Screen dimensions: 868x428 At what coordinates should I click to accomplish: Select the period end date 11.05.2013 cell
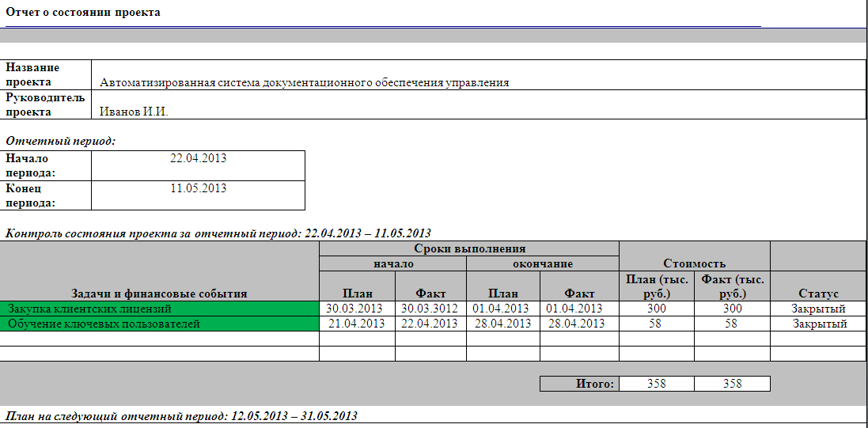point(198,188)
